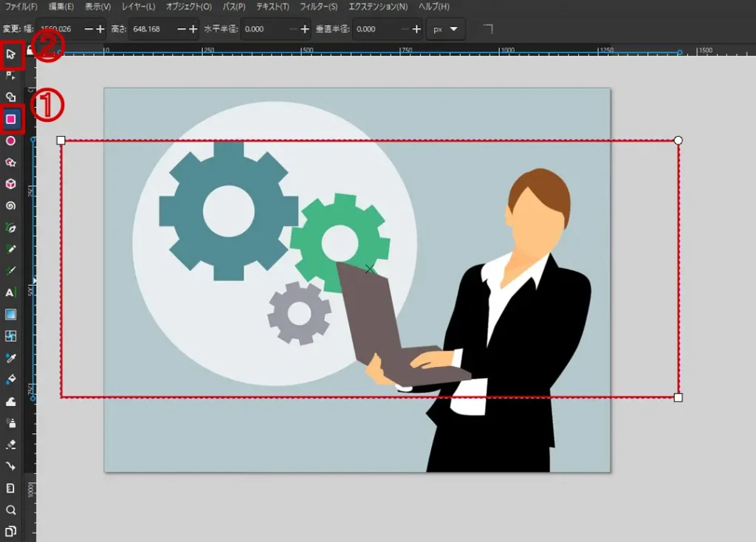The width and height of the screenshot is (756, 542).
Task: Select the Dropper color picker tool
Action: 11,358
